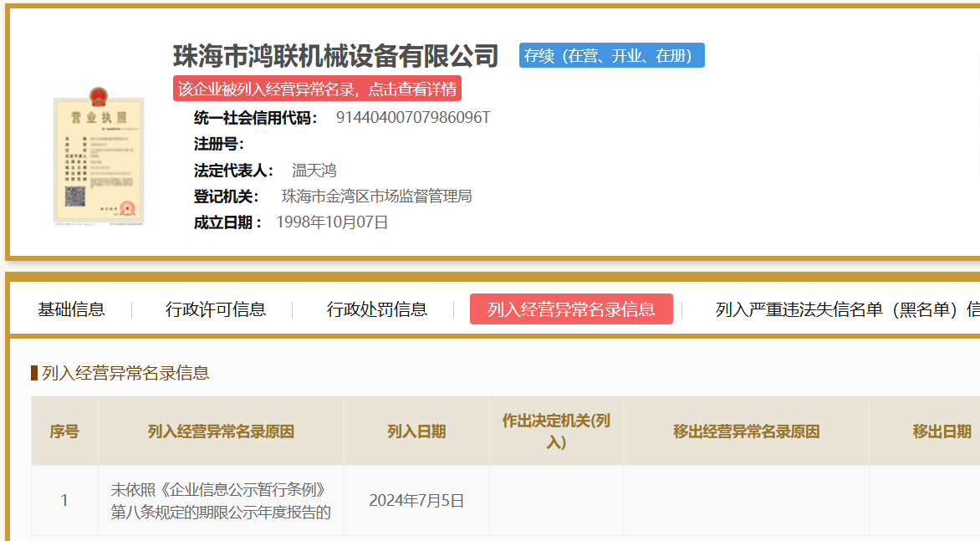
Task: Click the 列入日期 column header
Action: tap(416, 431)
